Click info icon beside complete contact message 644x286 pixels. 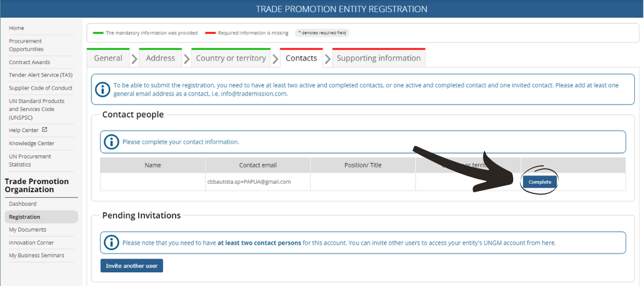pyautogui.click(x=111, y=142)
